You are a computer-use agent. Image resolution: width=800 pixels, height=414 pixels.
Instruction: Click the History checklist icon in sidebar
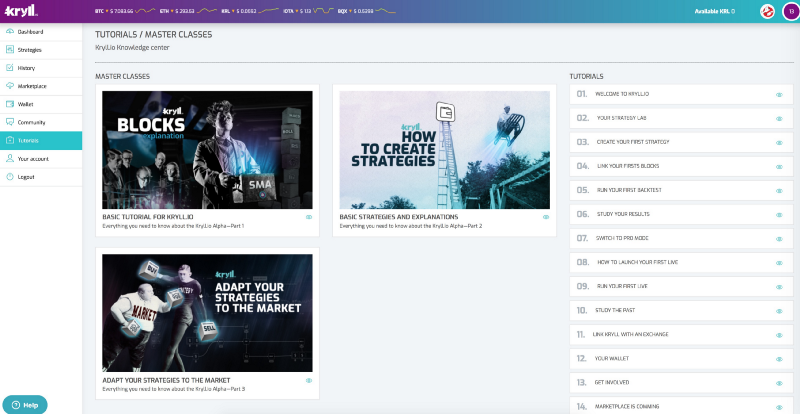10,68
